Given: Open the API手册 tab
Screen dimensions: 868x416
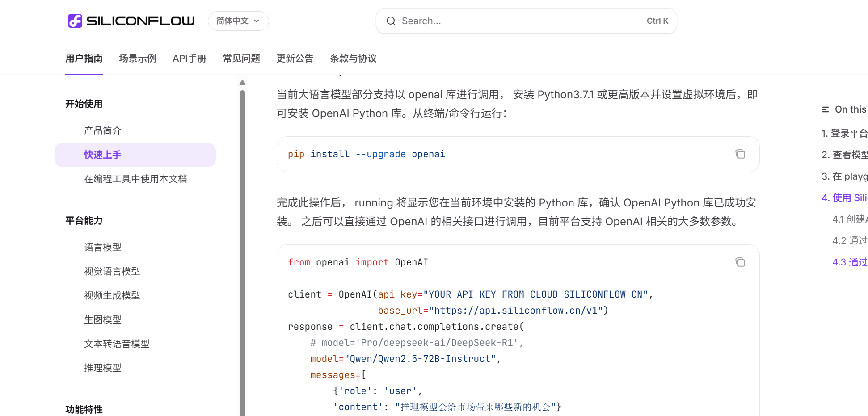Looking at the screenshot, I should pyautogui.click(x=190, y=59).
